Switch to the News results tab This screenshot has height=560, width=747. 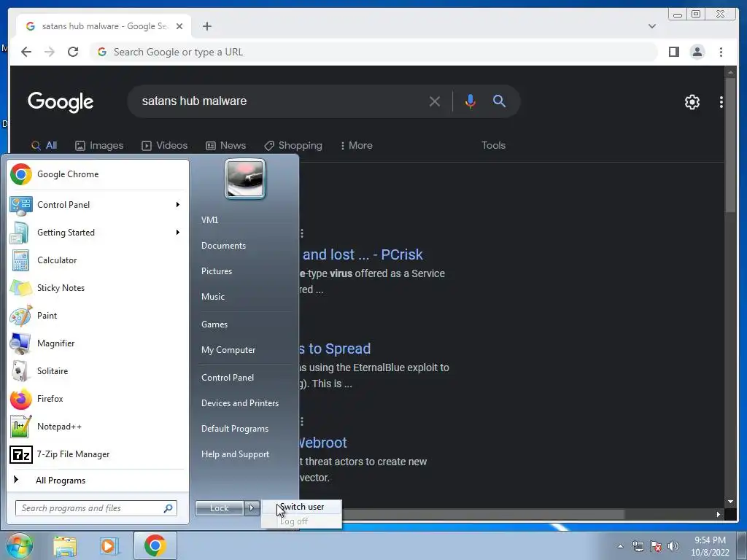coord(226,145)
